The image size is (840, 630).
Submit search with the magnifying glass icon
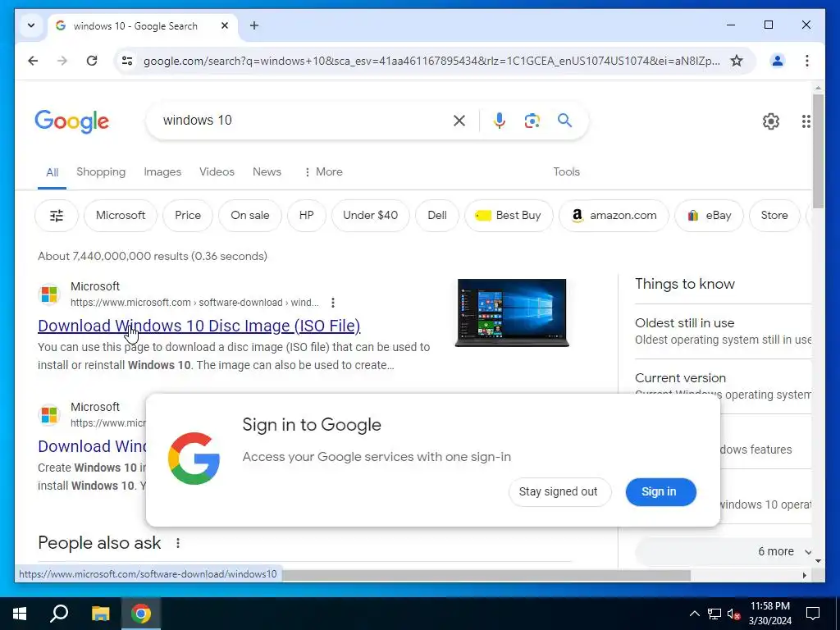[564, 121]
